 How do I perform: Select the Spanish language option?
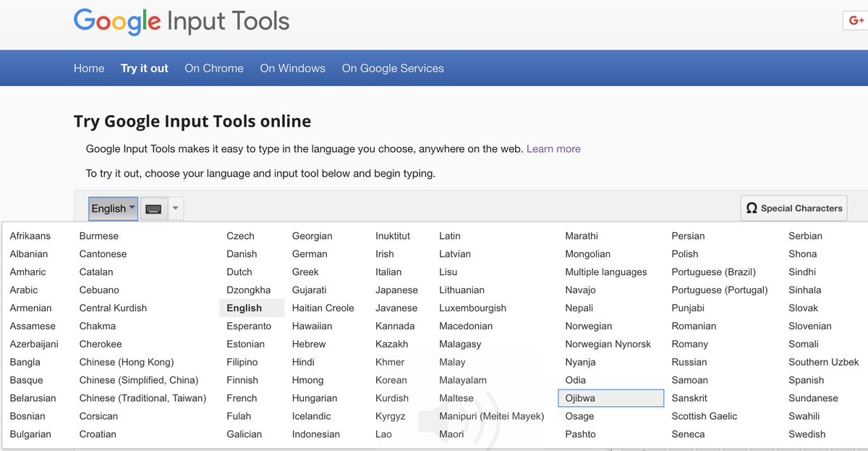(x=806, y=380)
